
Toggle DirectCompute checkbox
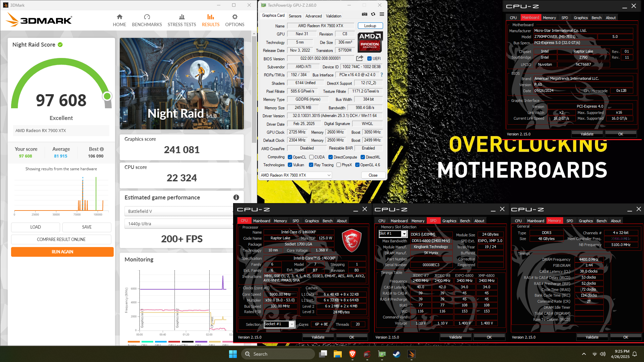click(330, 157)
